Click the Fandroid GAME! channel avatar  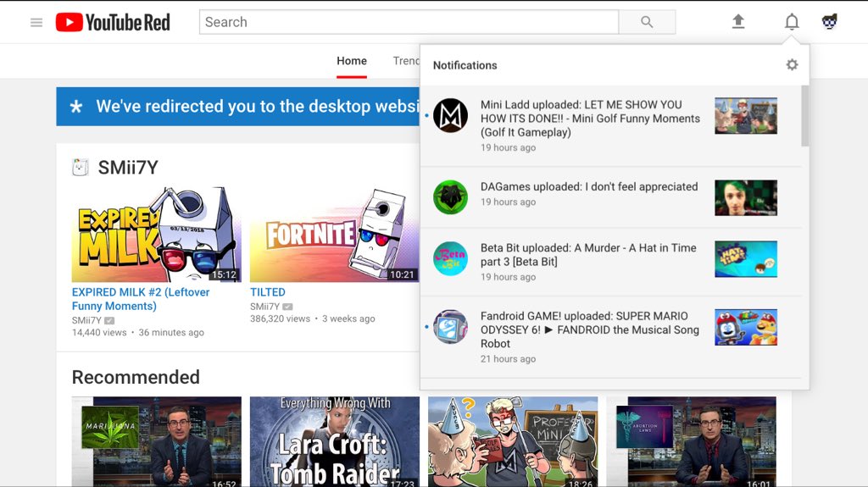450,327
